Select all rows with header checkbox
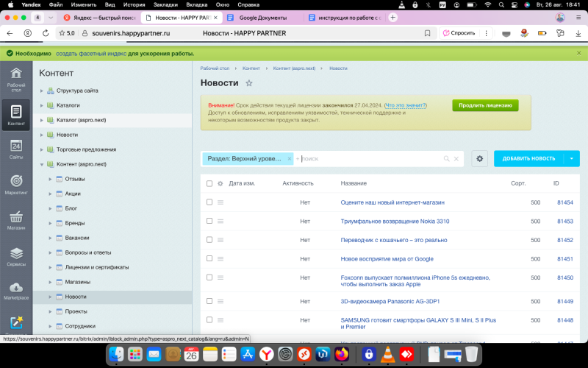Viewport: 588px width, 368px height. [209, 183]
